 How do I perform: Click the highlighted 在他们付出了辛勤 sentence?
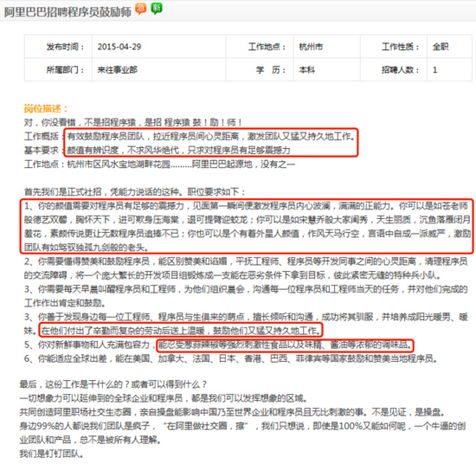click(181, 331)
